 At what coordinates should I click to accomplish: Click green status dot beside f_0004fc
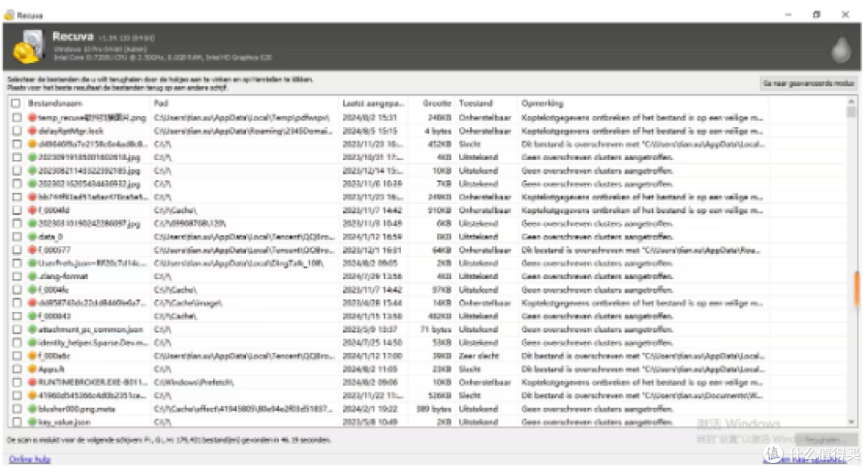33,289
